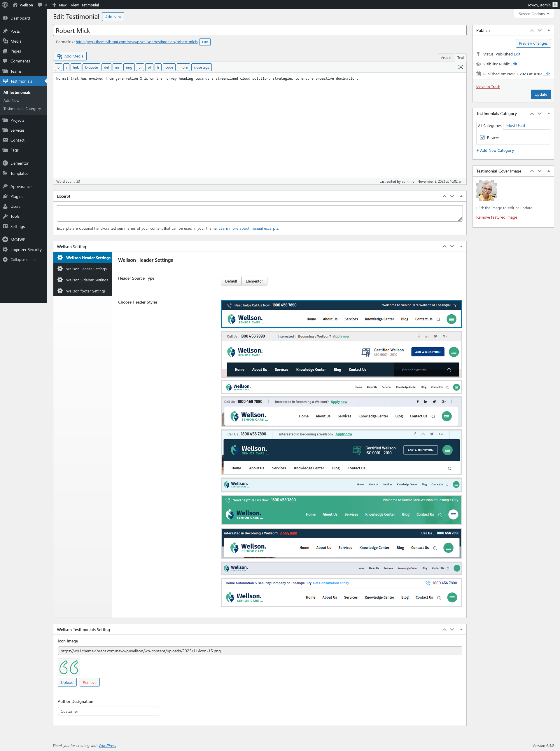Switch to the Visual editor tab
The width and height of the screenshot is (560, 751).
[x=445, y=58]
